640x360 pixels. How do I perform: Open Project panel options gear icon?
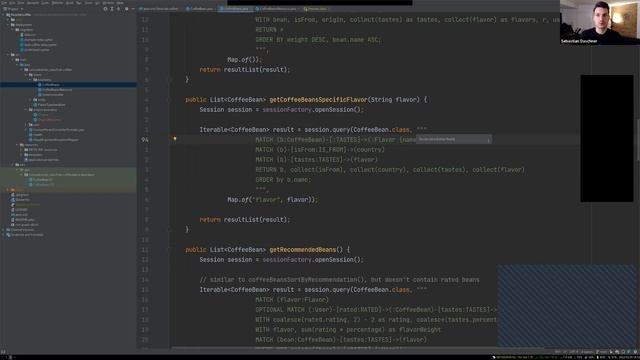(127, 9)
